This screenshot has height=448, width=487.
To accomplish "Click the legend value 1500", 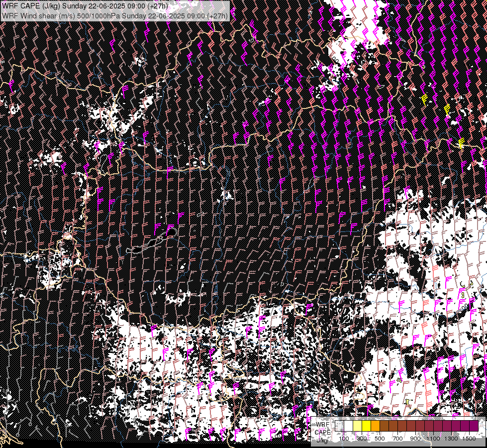I will click(469, 439).
